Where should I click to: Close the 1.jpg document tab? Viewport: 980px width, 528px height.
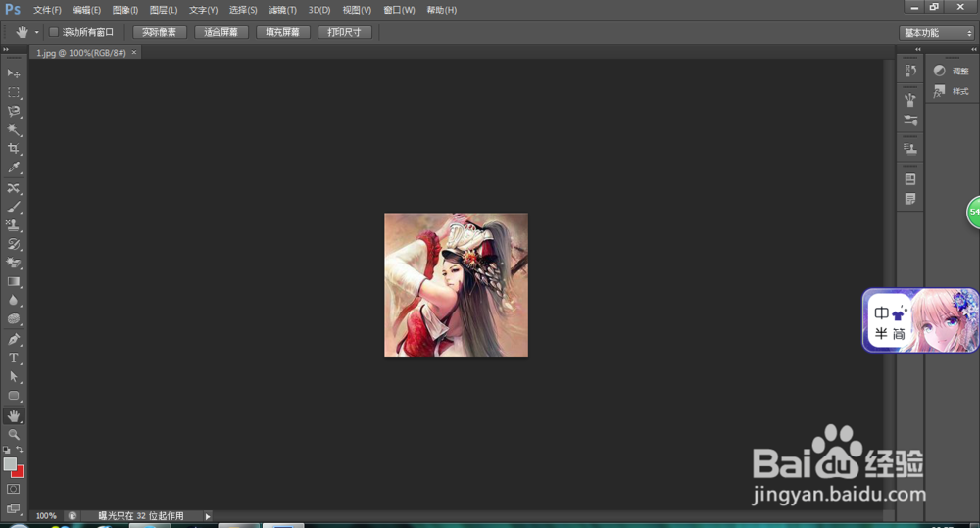tap(133, 53)
